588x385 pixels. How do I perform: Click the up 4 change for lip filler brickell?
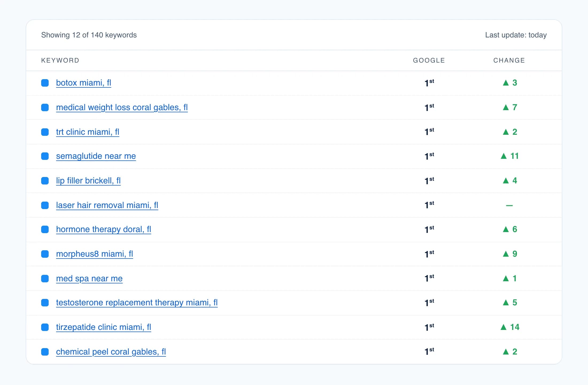click(x=510, y=181)
